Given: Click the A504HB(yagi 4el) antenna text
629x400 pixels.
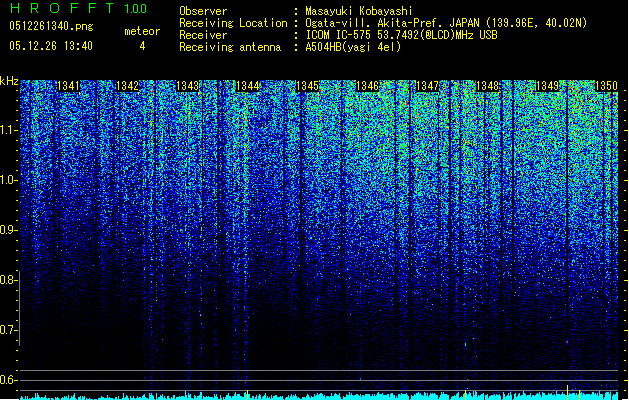Looking at the screenshot, I should tap(353, 47).
